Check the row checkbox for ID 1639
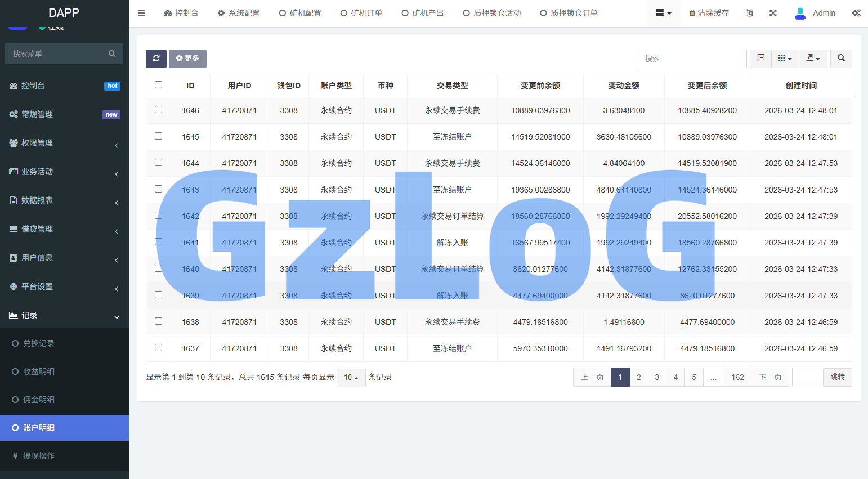868x479 pixels. 158,294
